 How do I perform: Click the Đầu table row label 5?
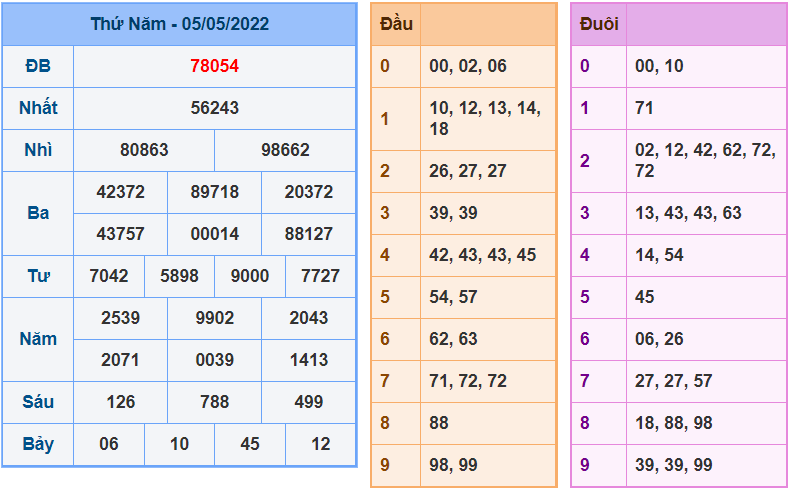(x=385, y=297)
